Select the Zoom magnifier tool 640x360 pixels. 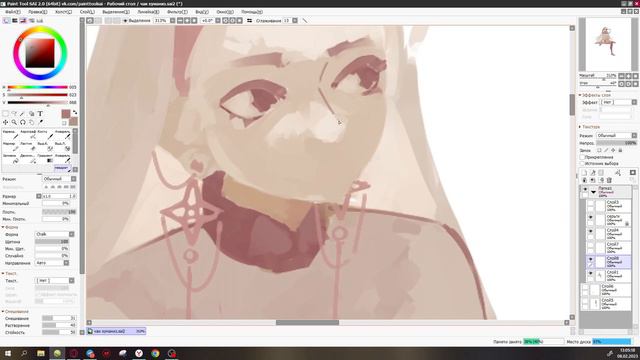[14, 122]
